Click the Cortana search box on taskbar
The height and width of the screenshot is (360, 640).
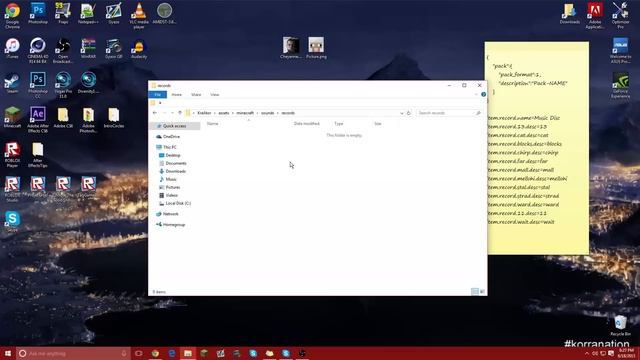(x=73, y=353)
